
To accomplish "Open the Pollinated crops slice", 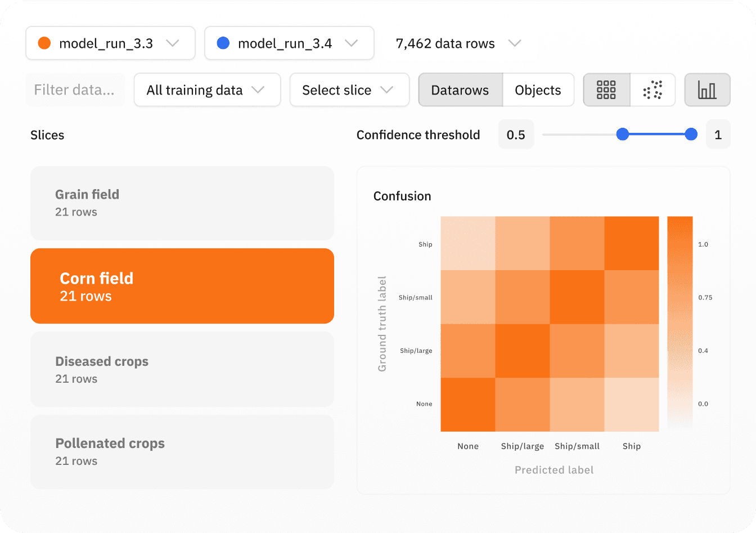I will pyautogui.click(x=182, y=451).
